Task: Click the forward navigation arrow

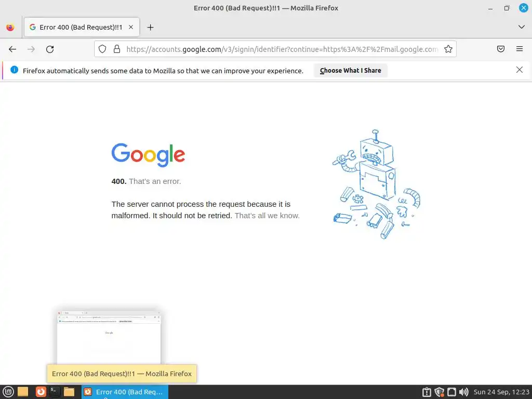Action: (31, 49)
